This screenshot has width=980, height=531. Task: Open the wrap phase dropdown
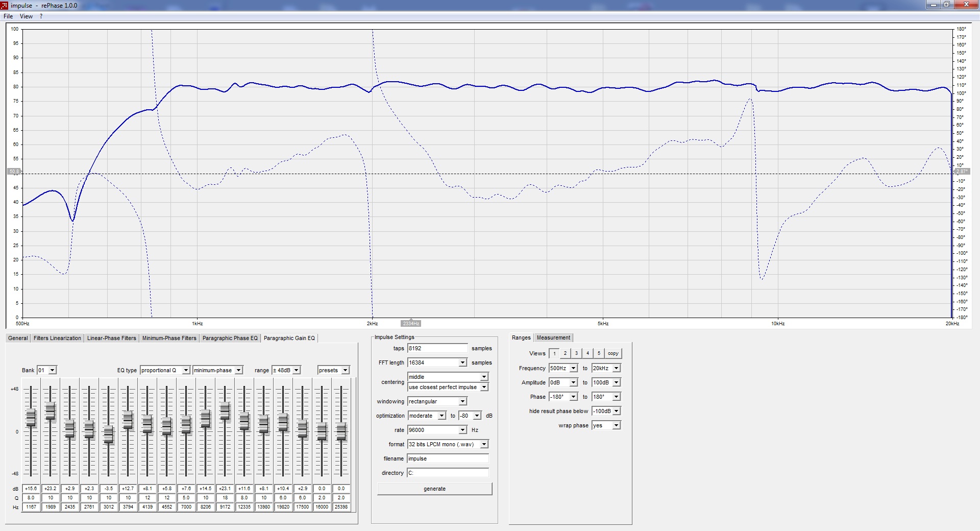pos(606,425)
